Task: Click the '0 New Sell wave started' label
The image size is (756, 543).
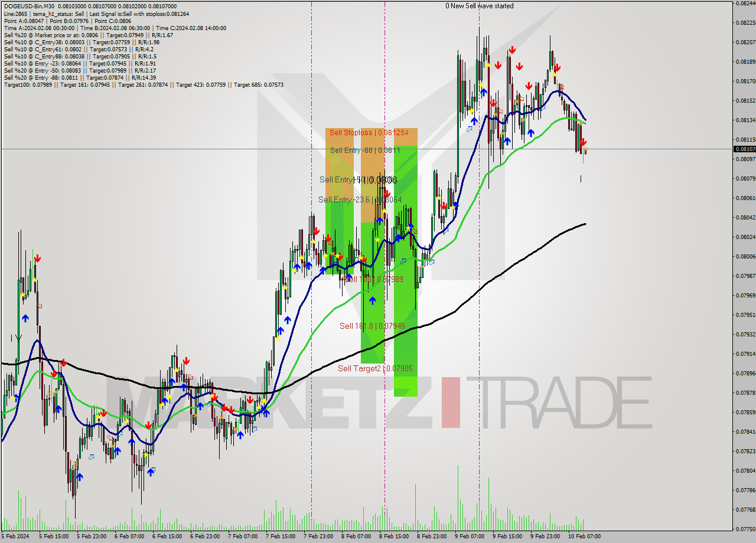Action: 479,6
